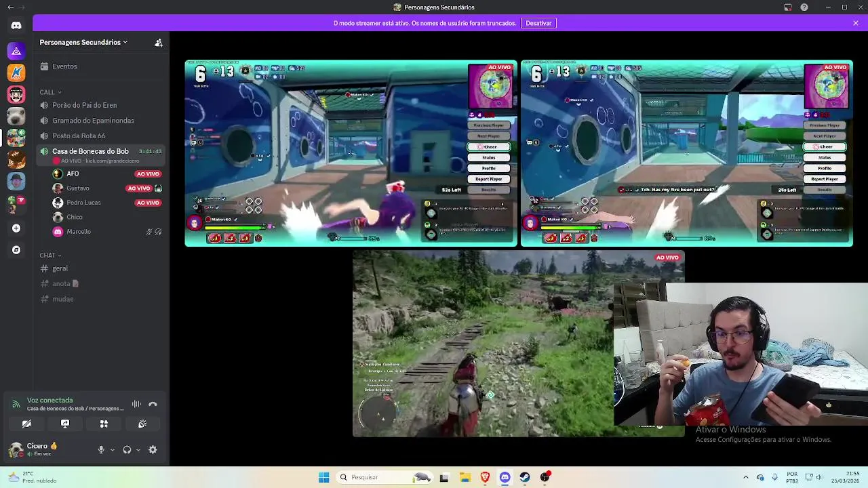Open Discord help question mark icon
This screenshot has height=488, width=868.
[x=804, y=7]
